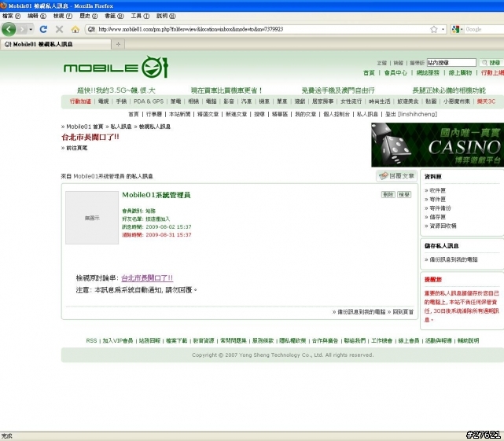Image resolution: width=504 pixels, height=441 pixels.
Task: Open a new tab with the plus button
Action: click(118, 44)
